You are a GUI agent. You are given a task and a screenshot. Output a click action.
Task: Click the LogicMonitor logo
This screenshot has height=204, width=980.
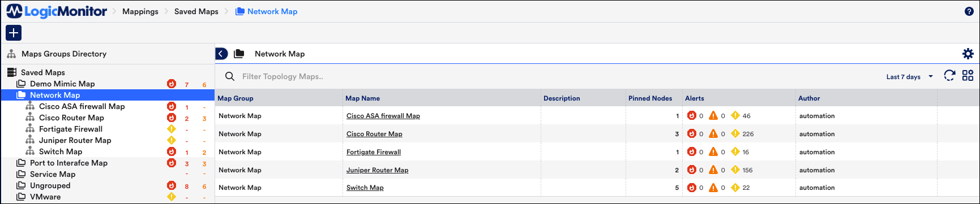[57, 11]
